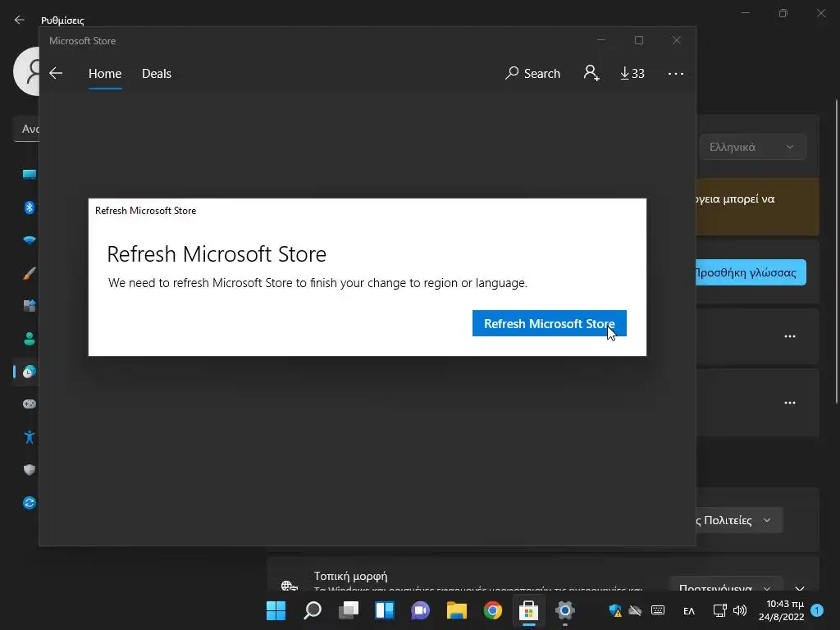Open Accessibility category in Settings sidebar
Viewport: 840px width, 630px height.
point(30,437)
